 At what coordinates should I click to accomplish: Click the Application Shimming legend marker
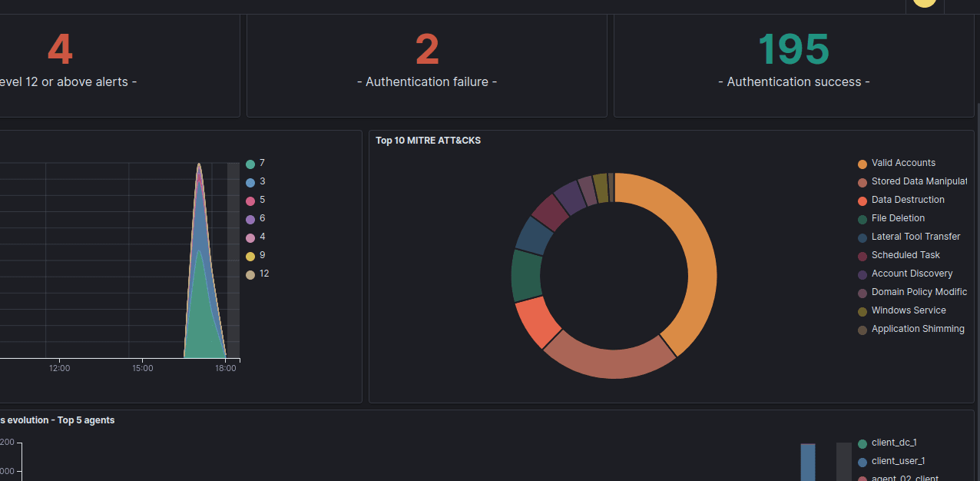click(x=862, y=329)
